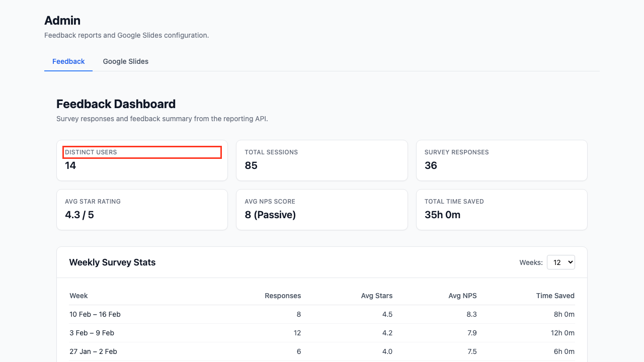The width and height of the screenshot is (644, 362).
Task: Select the Total Time Saved card
Action: click(x=501, y=209)
